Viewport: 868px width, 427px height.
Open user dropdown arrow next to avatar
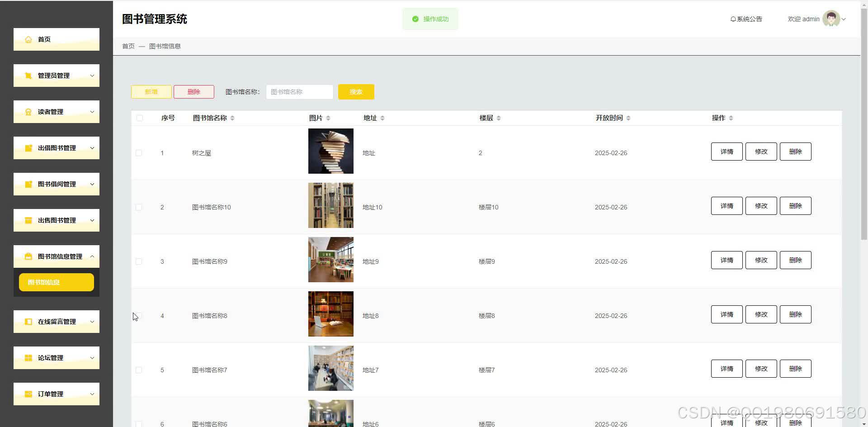(x=844, y=19)
